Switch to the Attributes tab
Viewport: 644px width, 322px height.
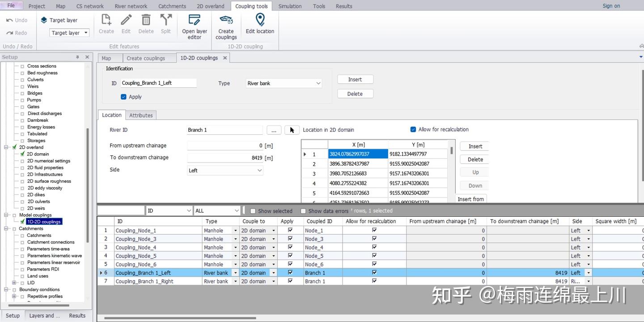141,115
